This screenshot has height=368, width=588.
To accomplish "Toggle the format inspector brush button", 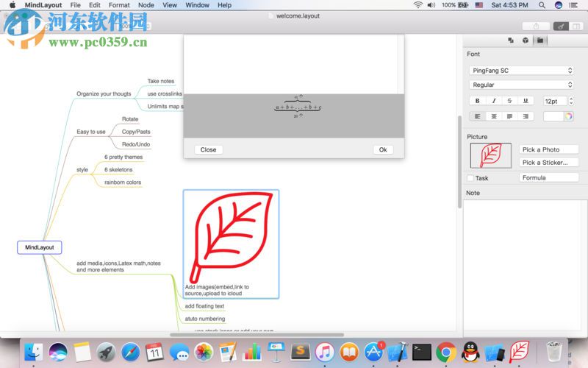I will pos(561,26).
